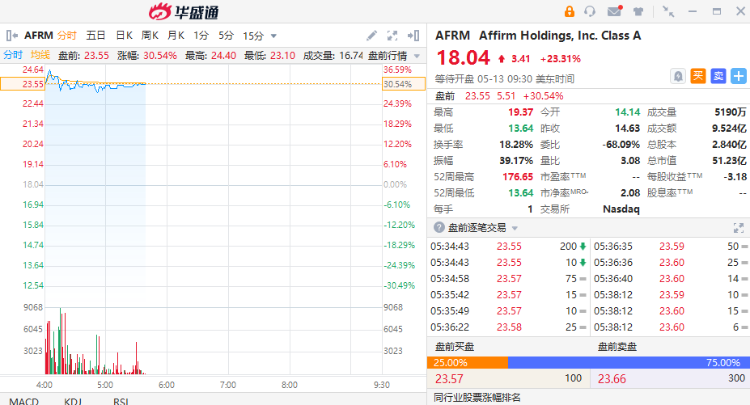Viewport: 750px width, 405px height.
Task: Toggle the 均线 moving average line
Action: pos(40,54)
